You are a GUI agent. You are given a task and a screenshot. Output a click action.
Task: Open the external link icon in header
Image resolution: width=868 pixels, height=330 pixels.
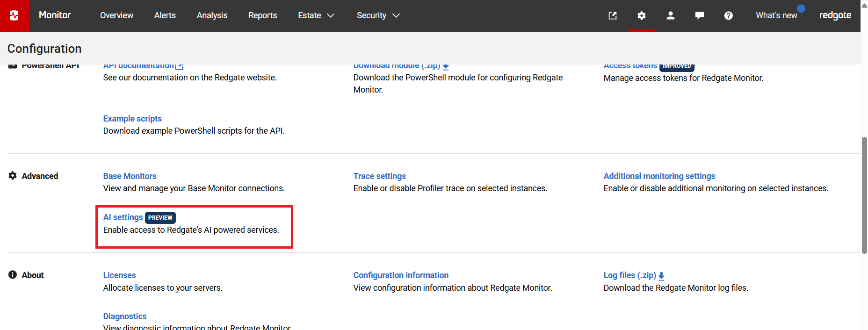612,15
